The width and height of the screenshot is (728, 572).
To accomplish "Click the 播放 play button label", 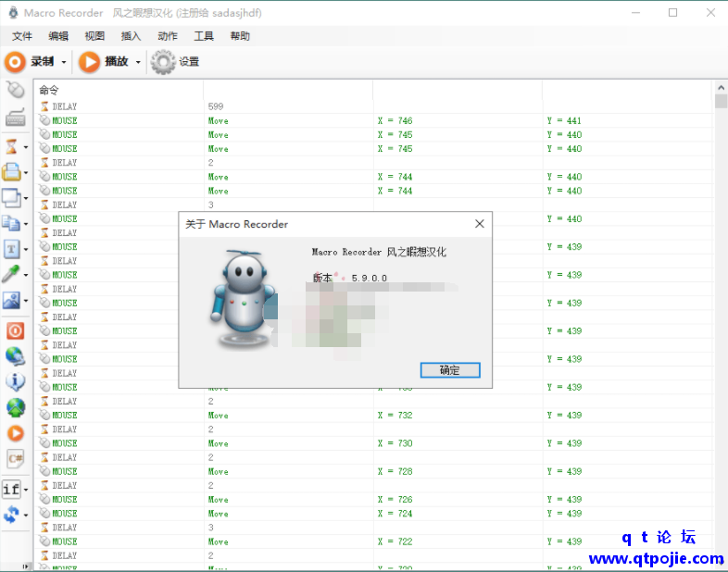I will 117,62.
